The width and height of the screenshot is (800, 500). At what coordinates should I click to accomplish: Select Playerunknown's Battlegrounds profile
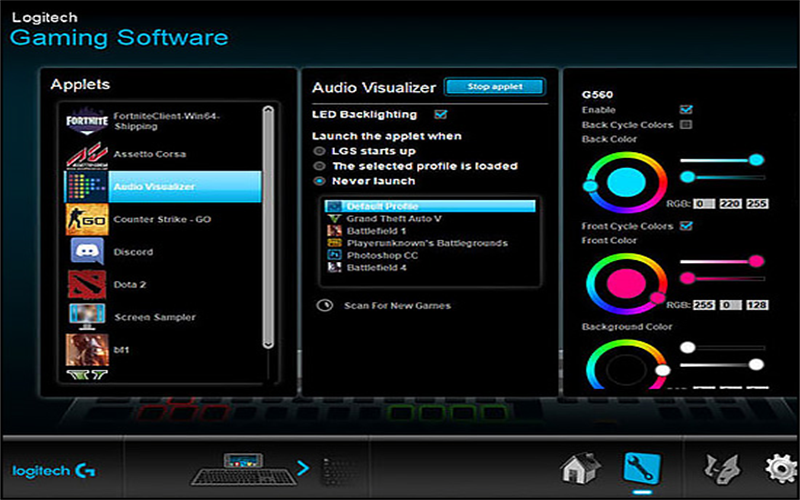click(x=427, y=243)
